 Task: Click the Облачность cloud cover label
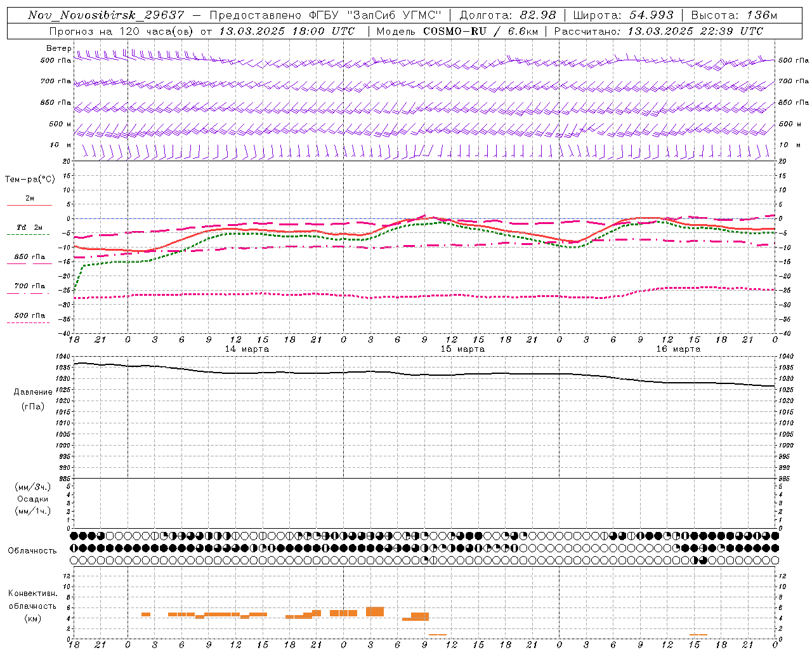tap(32, 551)
